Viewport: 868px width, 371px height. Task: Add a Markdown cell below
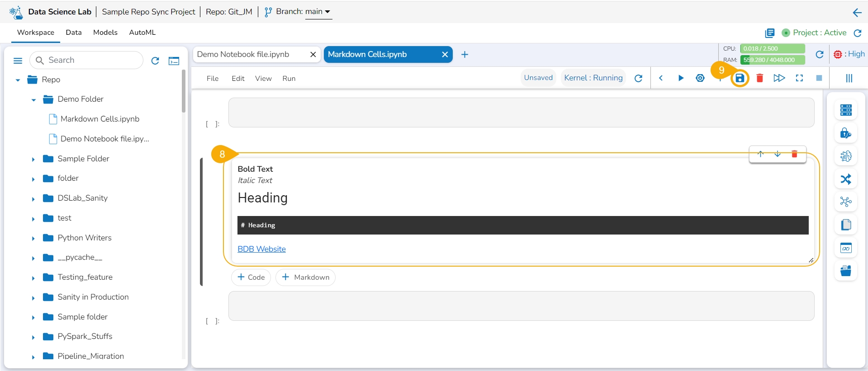tap(305, 277)
